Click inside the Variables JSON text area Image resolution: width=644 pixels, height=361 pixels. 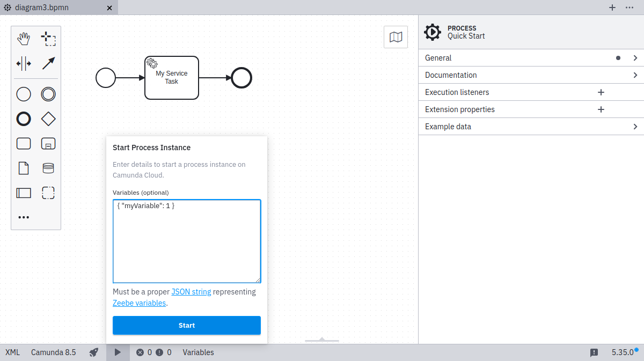[x=186, y=241]
